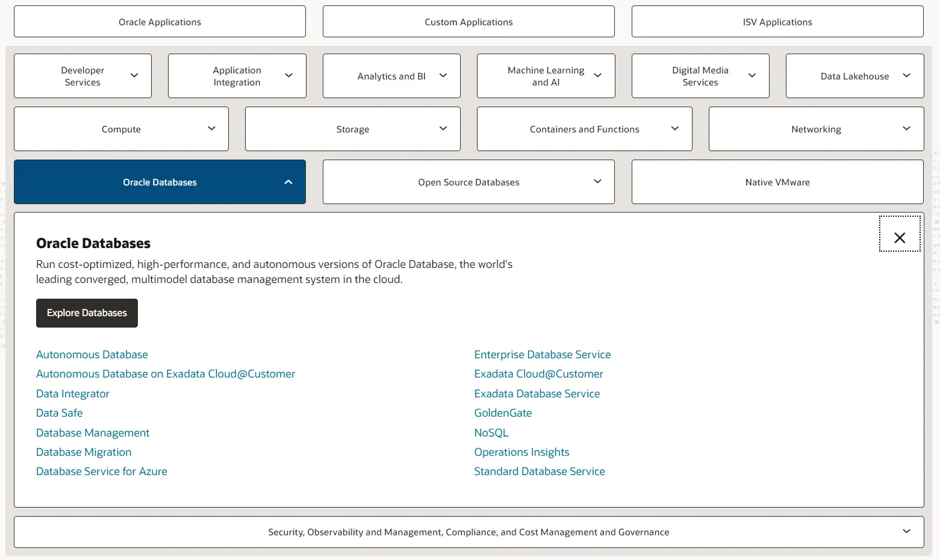
Task: Follow the Data Integrator link
Action: click(x=73, y=394)
